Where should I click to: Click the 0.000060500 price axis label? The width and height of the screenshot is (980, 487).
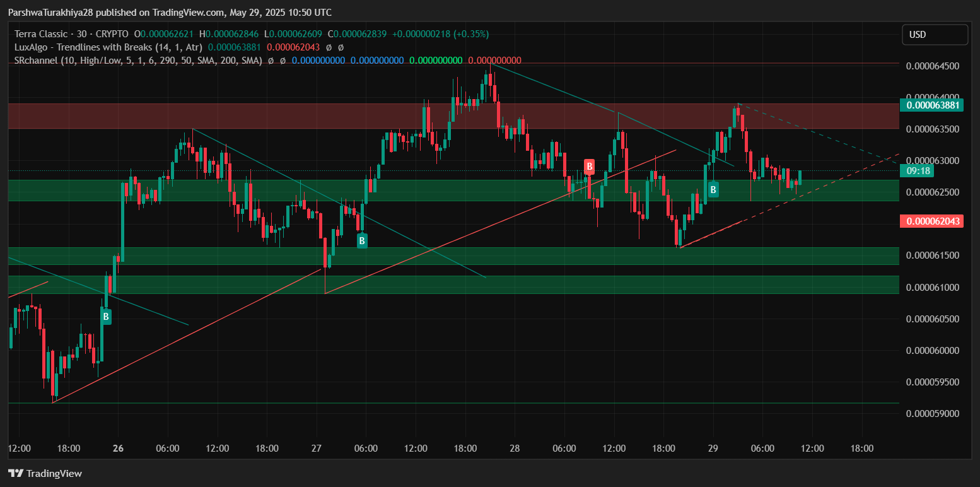pos(932,319)
